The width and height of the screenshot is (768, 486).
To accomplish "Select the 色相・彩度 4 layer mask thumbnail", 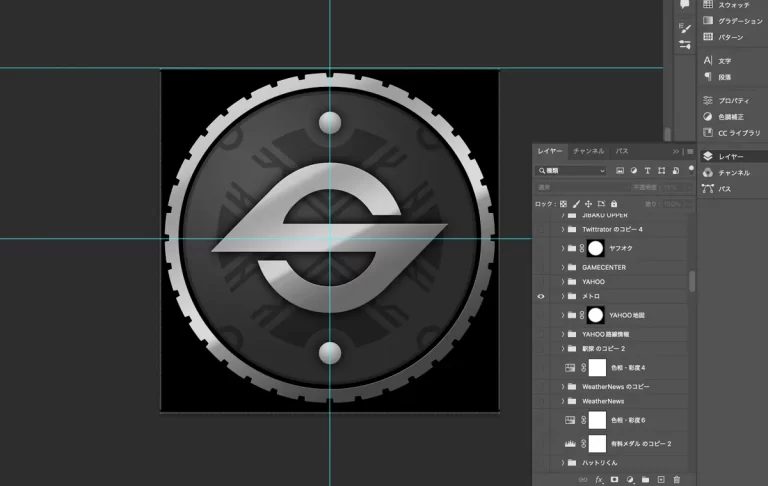I will 598,368.
